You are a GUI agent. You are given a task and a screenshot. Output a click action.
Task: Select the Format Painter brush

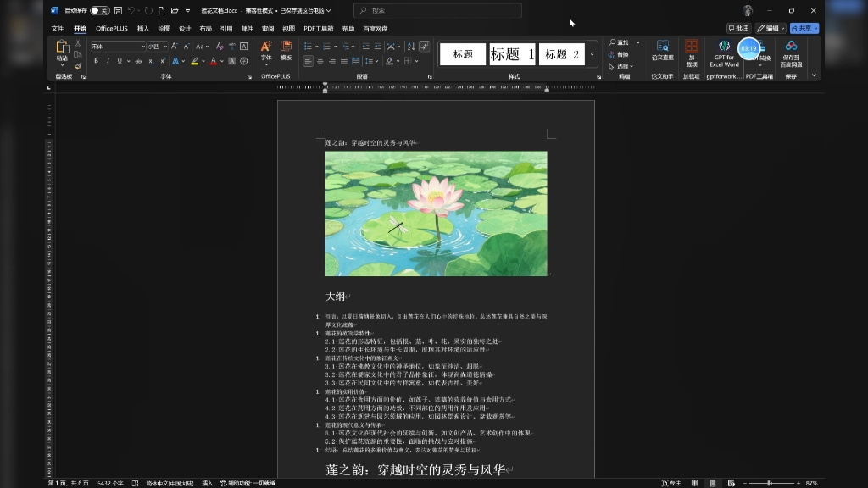78,66
